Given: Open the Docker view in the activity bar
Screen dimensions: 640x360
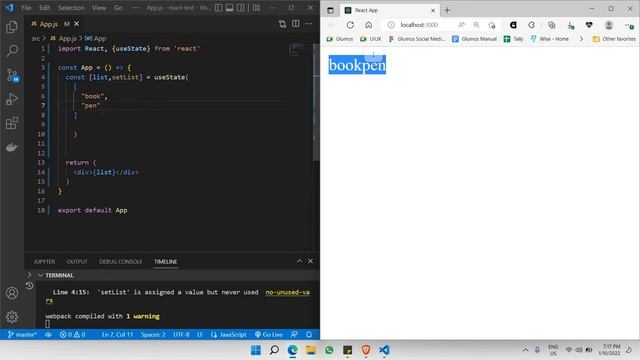Looking at the screenshot, I should point(12,147).
